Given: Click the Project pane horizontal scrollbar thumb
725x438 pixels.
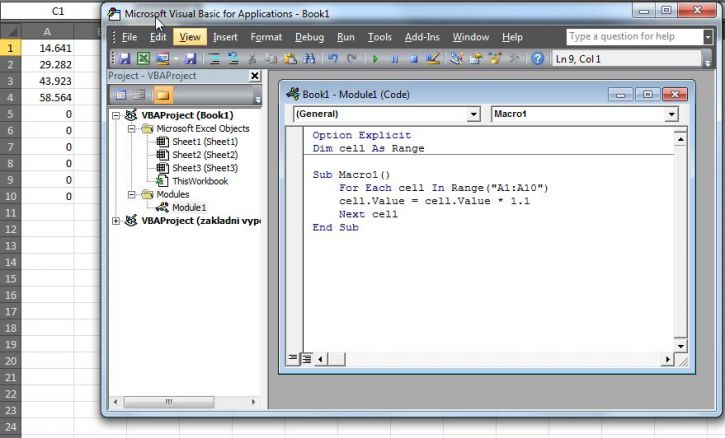Looking at the screenshot, I should (169, 402).
